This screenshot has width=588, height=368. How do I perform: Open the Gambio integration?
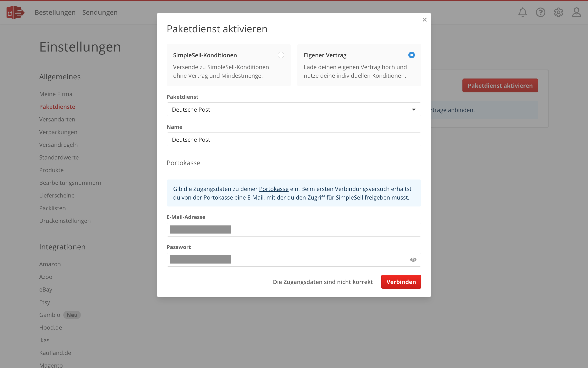point(50,315)
